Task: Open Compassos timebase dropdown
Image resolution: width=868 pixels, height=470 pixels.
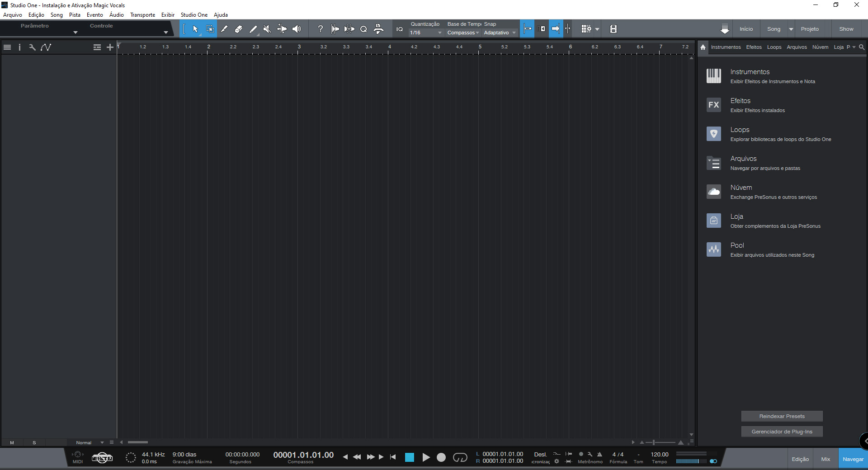Action: [x=463, y=33]
